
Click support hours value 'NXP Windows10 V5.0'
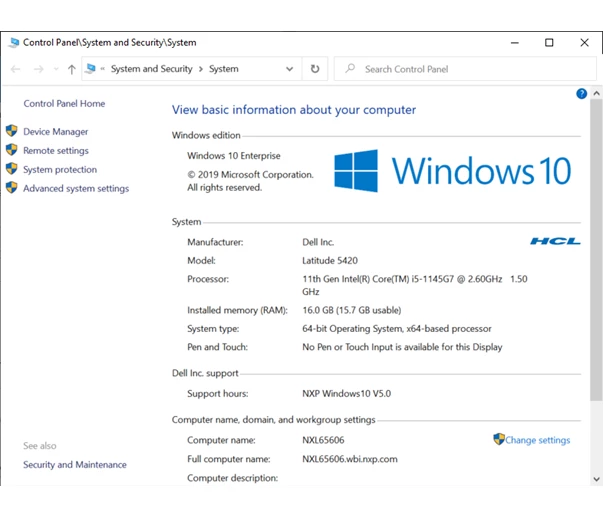coord(346,394)
